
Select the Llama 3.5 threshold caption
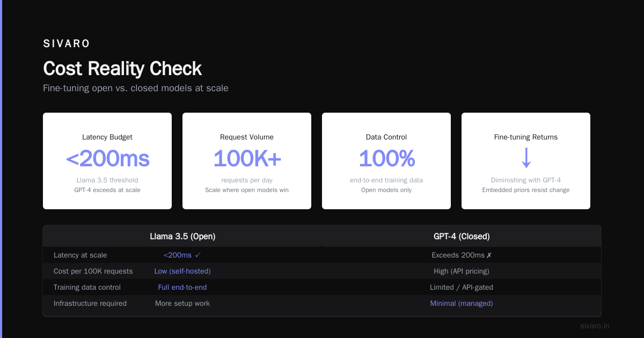click(107, 180)
